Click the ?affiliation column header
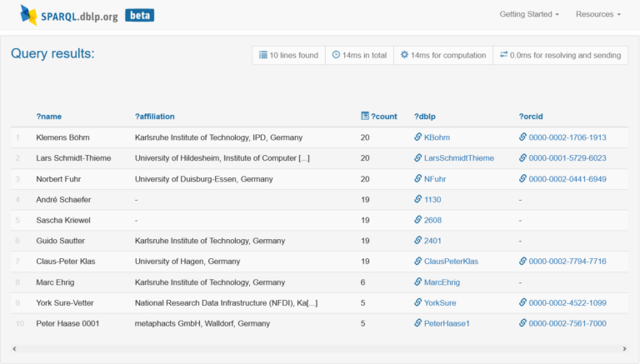The width and height of the screenshot is (640, 364). 155,117
